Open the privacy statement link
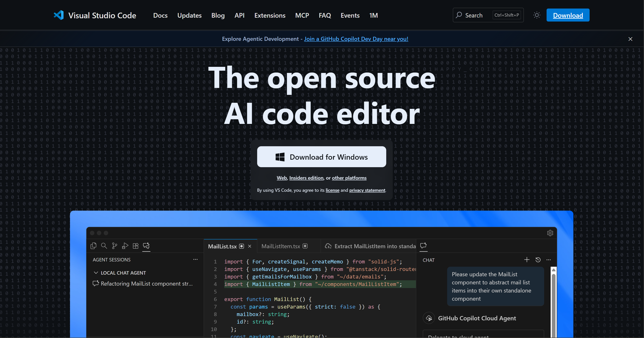The image size is (644, 338). point(367,190)
